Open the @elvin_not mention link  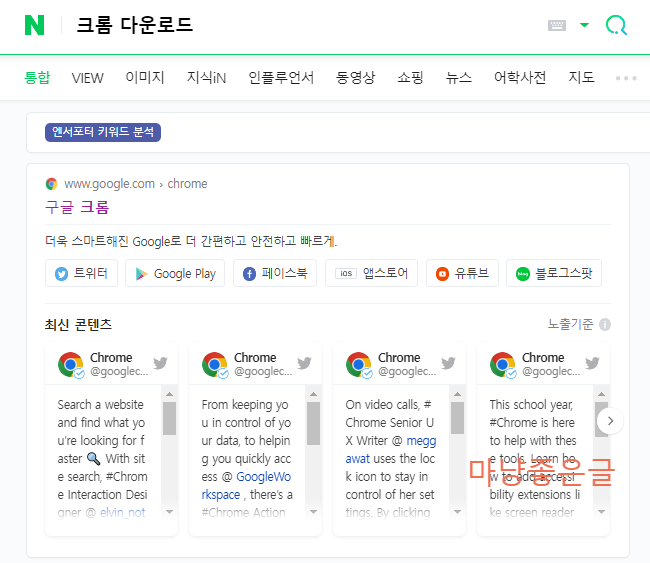122,512
